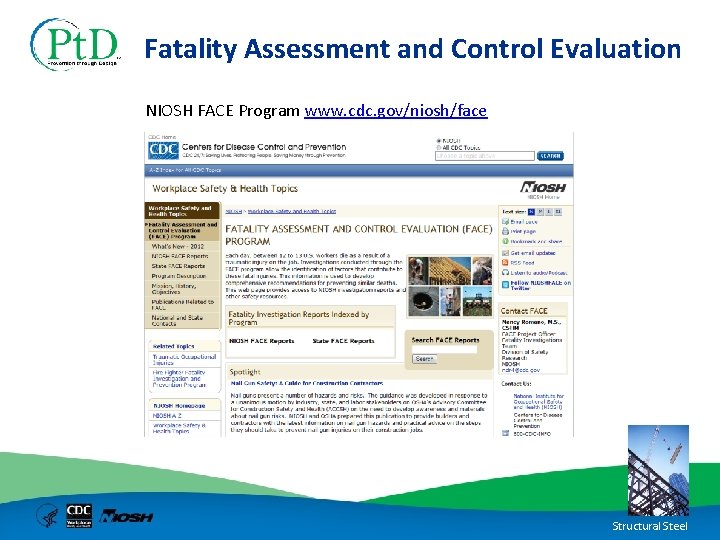This screenshot has height=540, width=720.
Task: Click the CDC Home link at top
Action: point(162,137)
